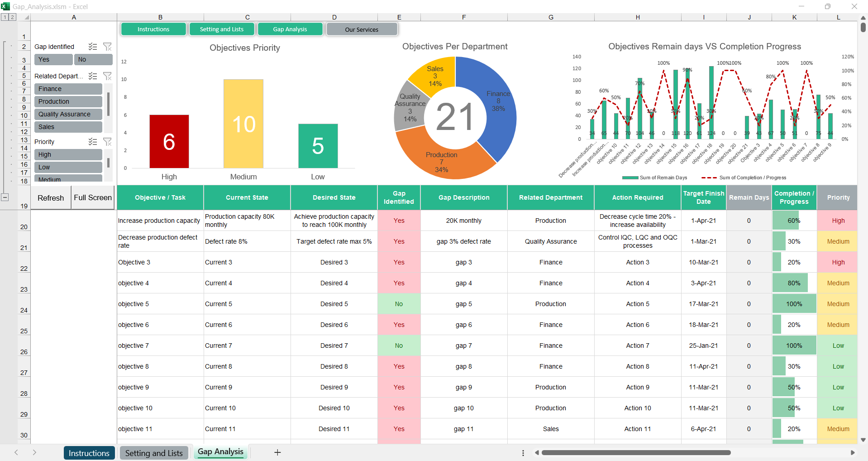This screenshot has width=868, height=461.
Task: Show outline level 2 rows
Action: tap(12, 17)
